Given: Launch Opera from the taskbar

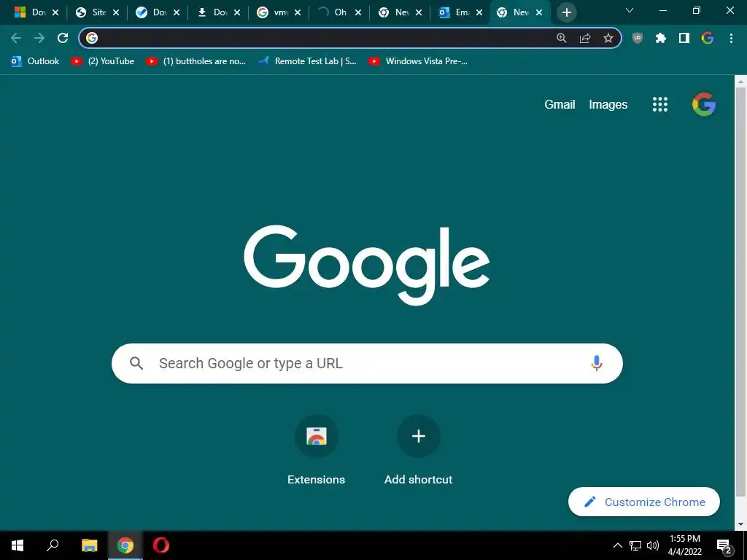Looking at the screenshot, I should [x=161, y=545].
